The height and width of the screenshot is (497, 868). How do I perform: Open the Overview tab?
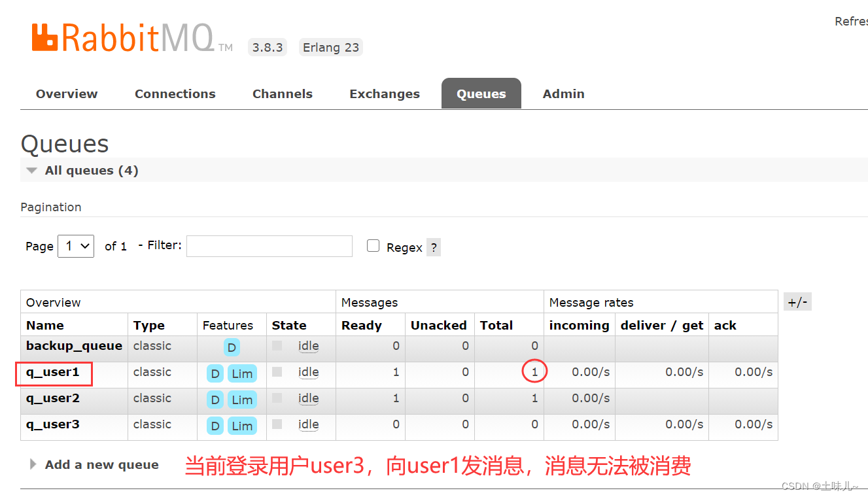click(67, 94)
